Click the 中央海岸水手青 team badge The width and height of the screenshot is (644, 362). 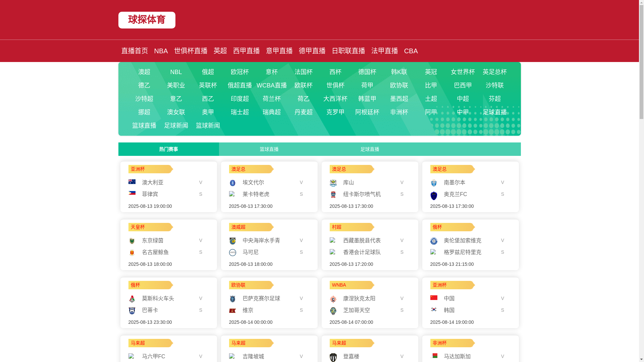[x=232, y=241]
